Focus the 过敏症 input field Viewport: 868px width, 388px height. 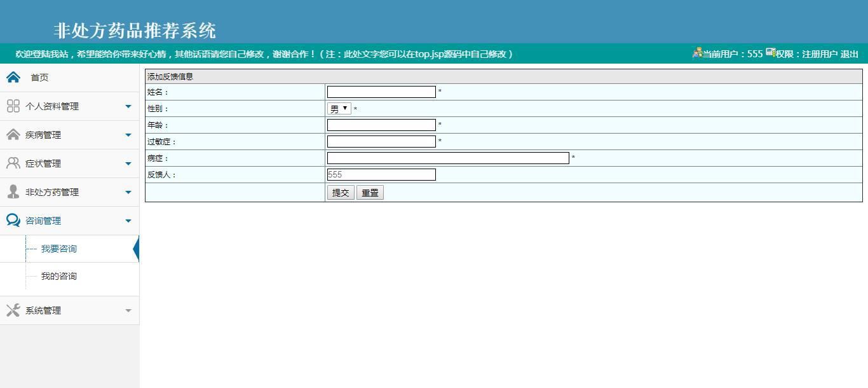381,141
